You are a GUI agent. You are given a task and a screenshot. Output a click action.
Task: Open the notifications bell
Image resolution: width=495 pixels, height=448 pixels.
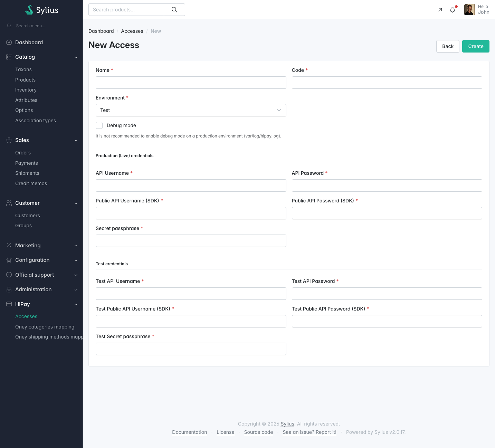(453, 10)
